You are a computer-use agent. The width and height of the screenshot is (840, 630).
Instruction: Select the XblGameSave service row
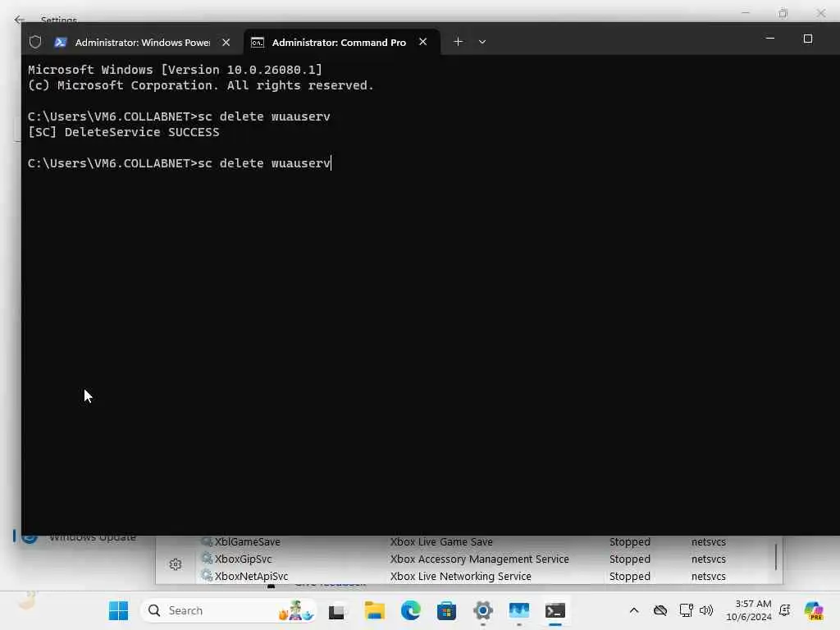tap(464, 541)
